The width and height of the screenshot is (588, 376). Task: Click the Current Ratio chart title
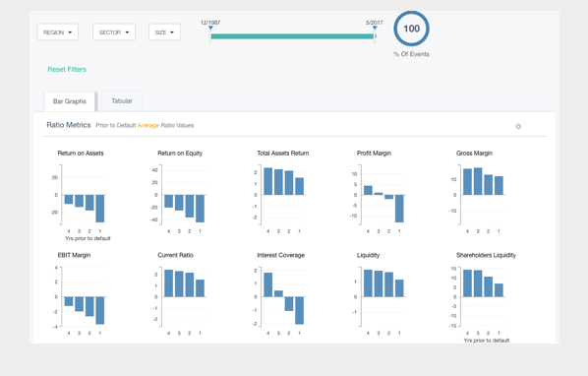click(175, 255)
